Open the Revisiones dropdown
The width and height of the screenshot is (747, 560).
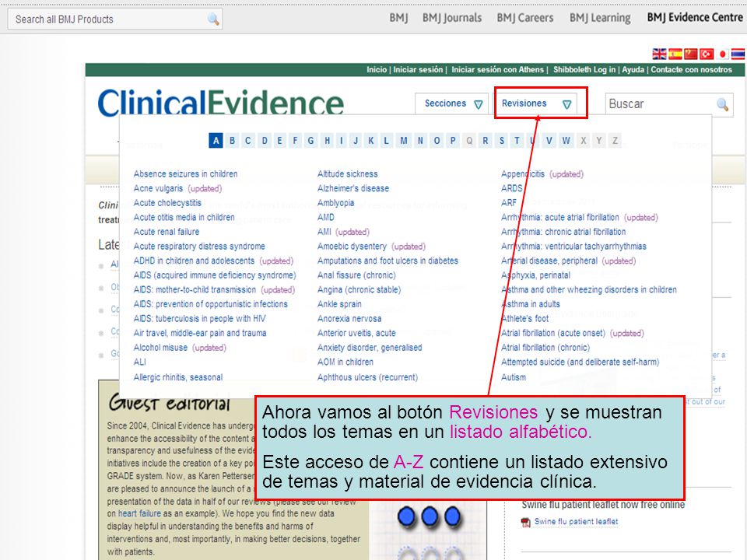536,103
